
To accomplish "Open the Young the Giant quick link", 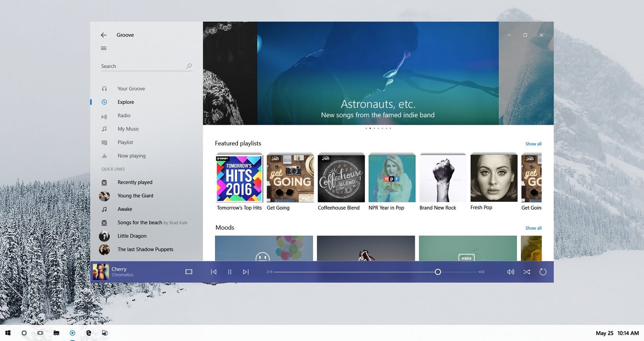I will (x=135, y=196).
